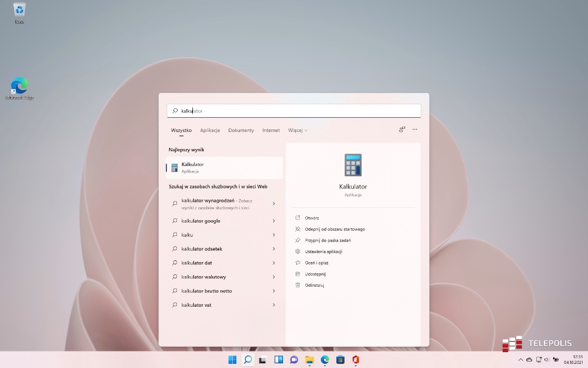
Task: Expand the kalkulator google suggestion arrow
Action: (274, 221)
